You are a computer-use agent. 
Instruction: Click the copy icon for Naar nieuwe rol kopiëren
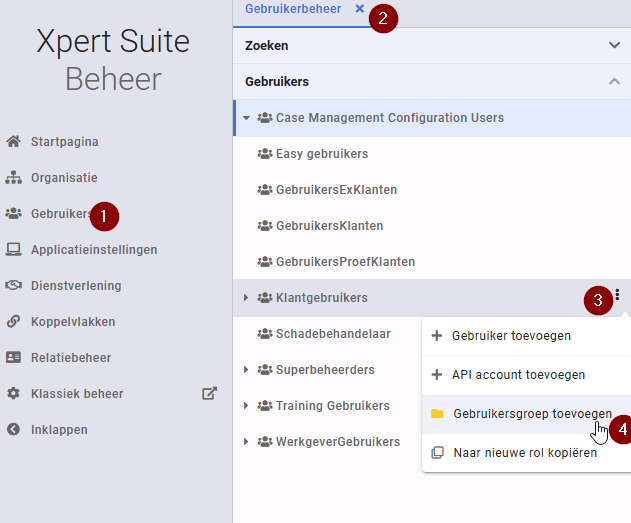437,453
